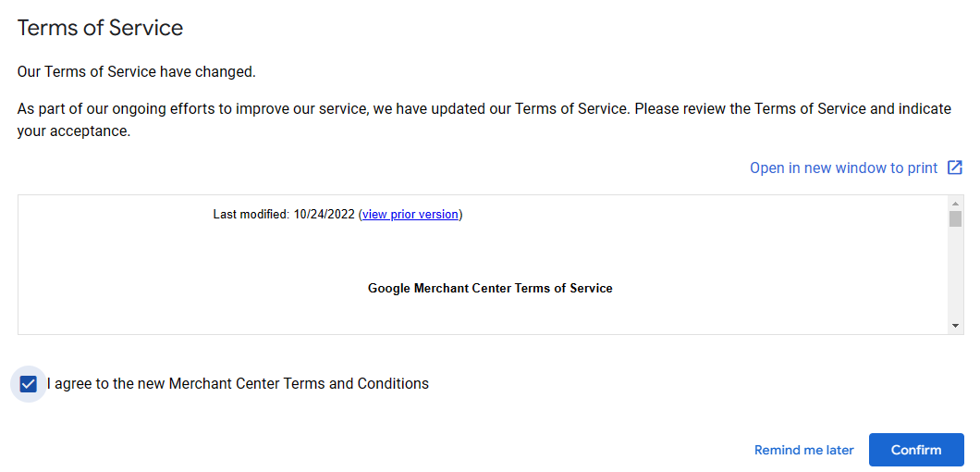This screenshot has width=980, height=472.
Task: Choose Remind me later
Action: click(803, 450)
